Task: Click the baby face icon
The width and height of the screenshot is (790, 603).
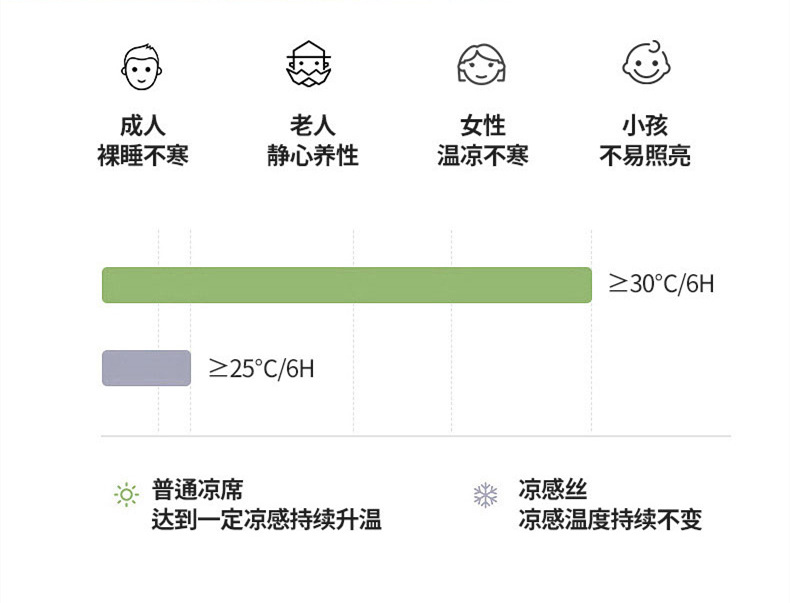Action: (643, 65)
